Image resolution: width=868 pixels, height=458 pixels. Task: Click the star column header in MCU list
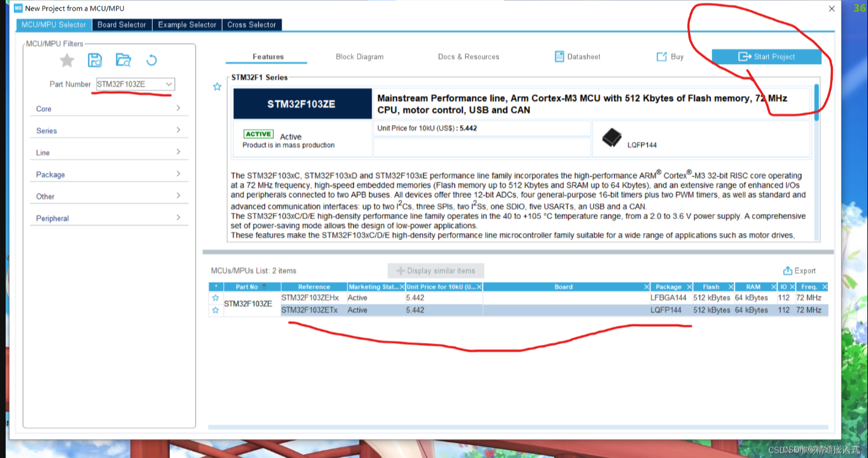216,286
